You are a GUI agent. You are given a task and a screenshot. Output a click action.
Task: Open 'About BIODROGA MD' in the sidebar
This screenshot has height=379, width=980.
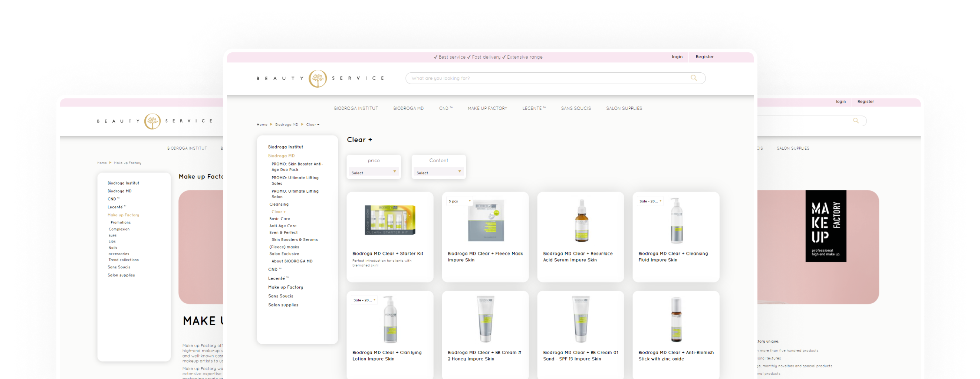[292, 261]
